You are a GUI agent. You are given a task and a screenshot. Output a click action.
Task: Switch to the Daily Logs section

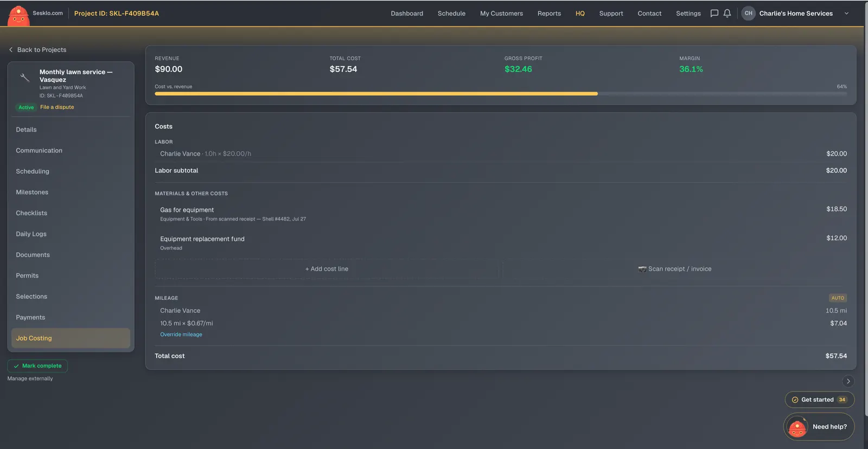[x=31, y=234]
